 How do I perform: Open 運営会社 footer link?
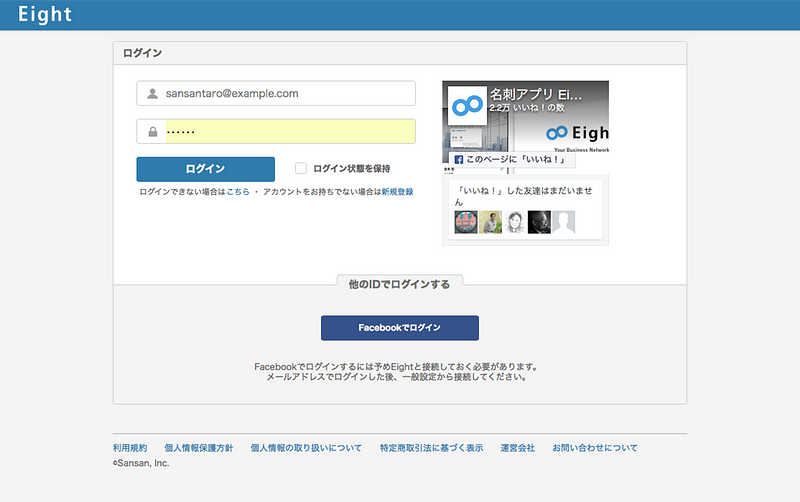[517, 448]
